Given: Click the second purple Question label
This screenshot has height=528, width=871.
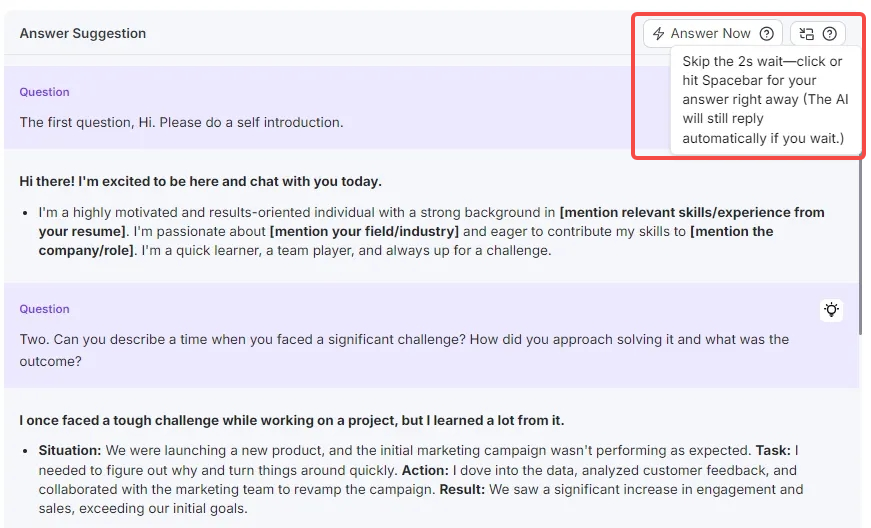Looking at the screenshot, I should click(x=45, y=309).
